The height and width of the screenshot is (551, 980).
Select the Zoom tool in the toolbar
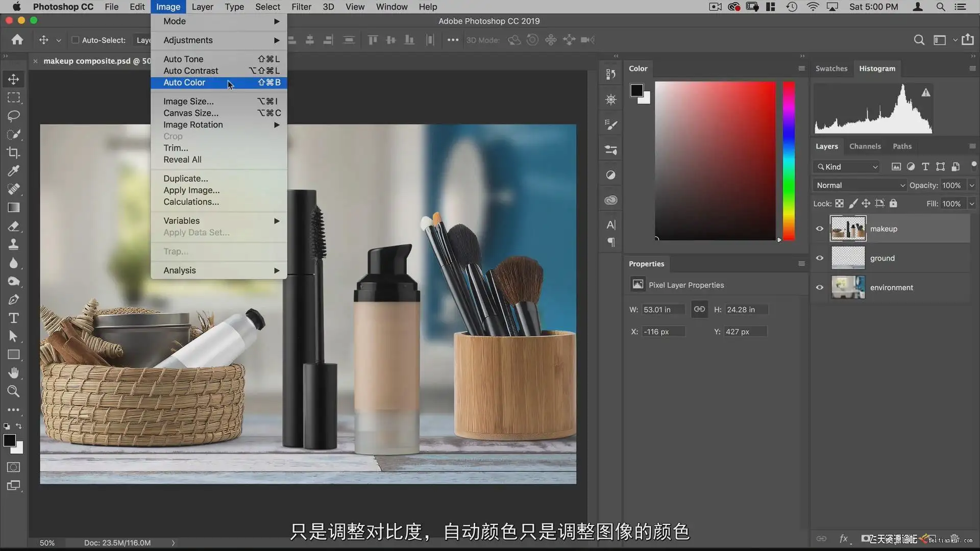point(14,391)
